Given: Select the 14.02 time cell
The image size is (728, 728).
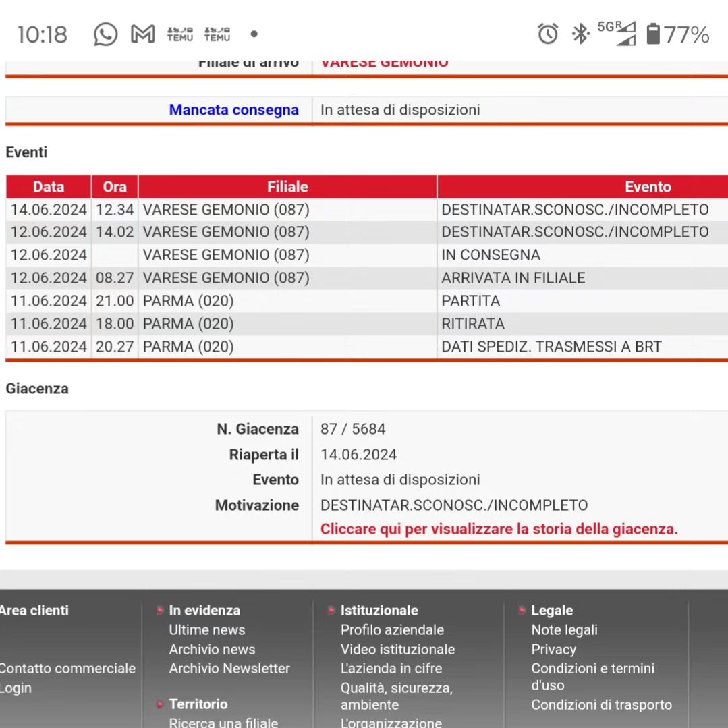Looking at the screenshot, I should click(x=115, y=232).
